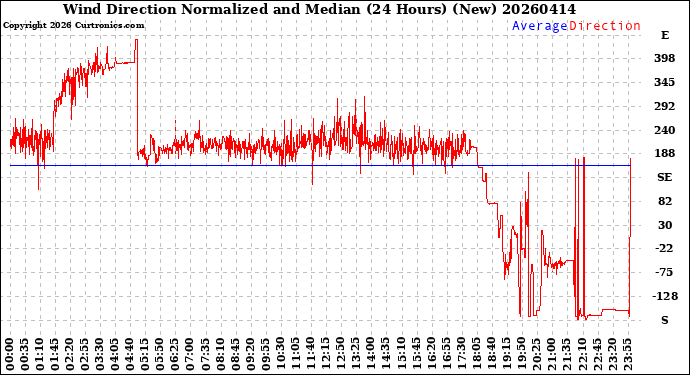Click the '240' y-axis value
The image size is (690, 375).
point(664,130)
